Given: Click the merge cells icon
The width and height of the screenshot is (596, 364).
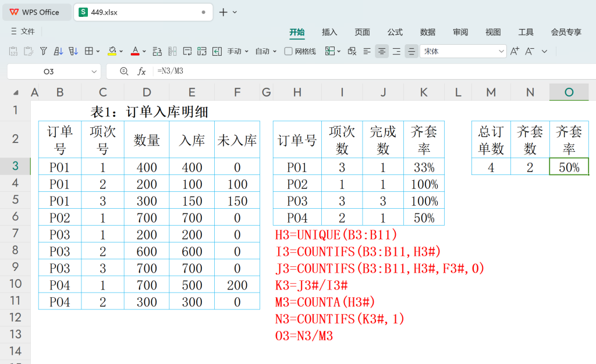Looking at the screenshot, I should tap(202, 51).
